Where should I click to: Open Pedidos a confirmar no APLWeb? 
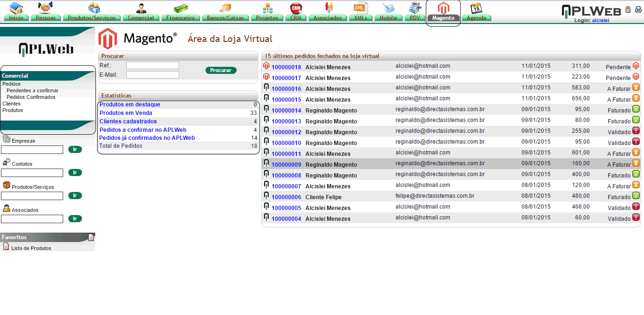[x=143, y=130]
